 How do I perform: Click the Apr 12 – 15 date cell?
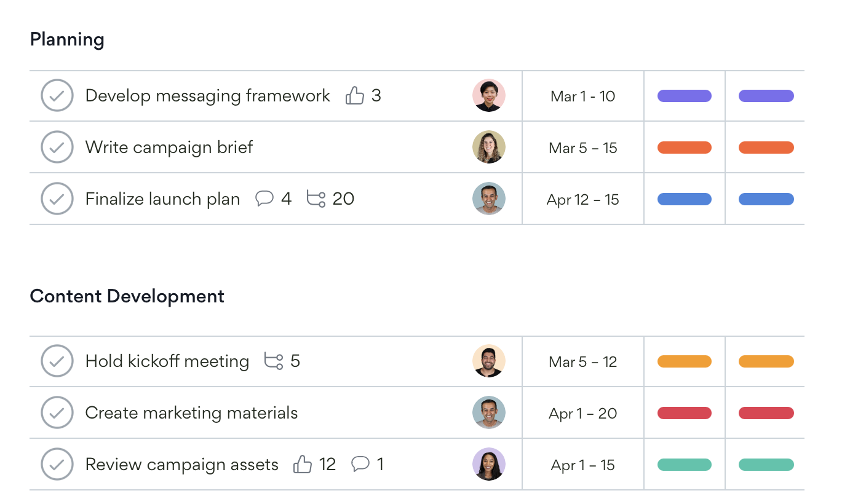click(582, 200)
